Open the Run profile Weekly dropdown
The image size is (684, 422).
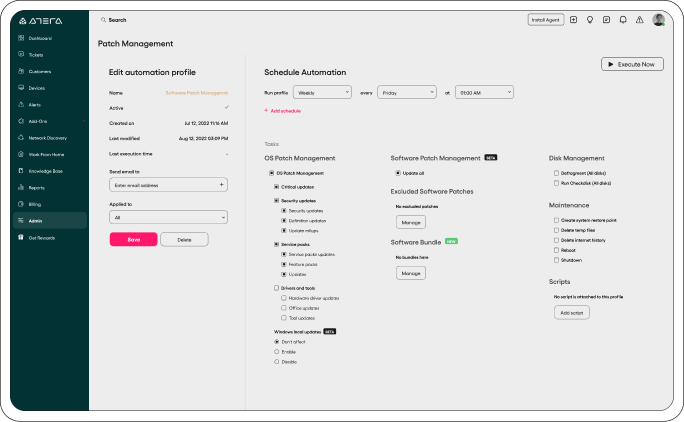coord(322,92)
